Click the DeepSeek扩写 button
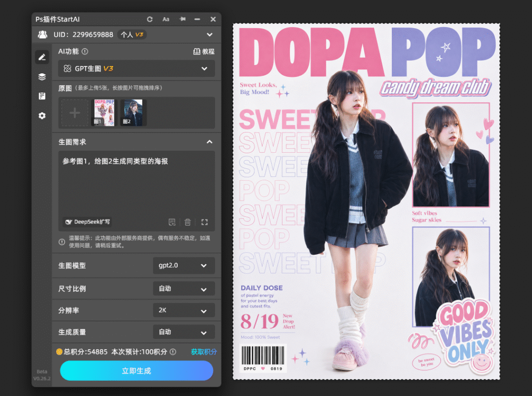The width and height of the screenshot is (532, 396). 87,222
